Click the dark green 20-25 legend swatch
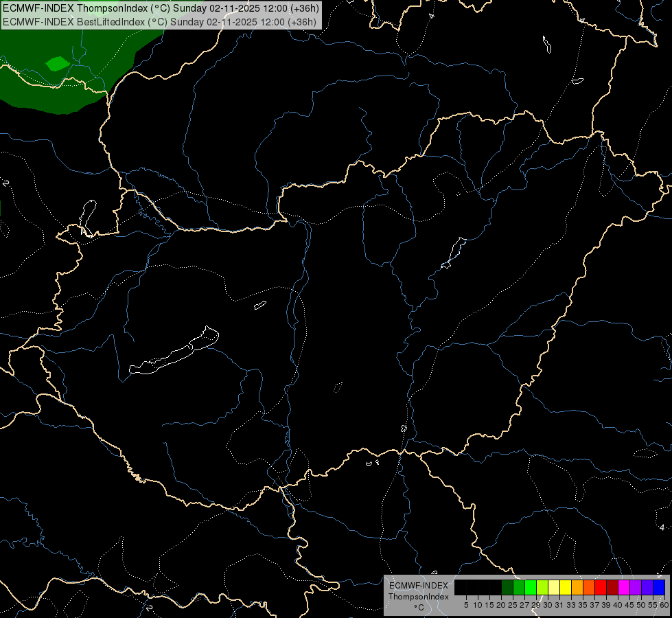Screen dimensions: 672x618 pyautogui.click(x=507, y=587)
